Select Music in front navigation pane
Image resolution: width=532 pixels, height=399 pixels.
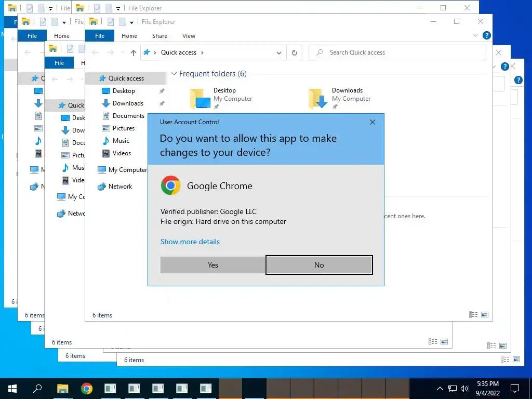coord(121,140)
